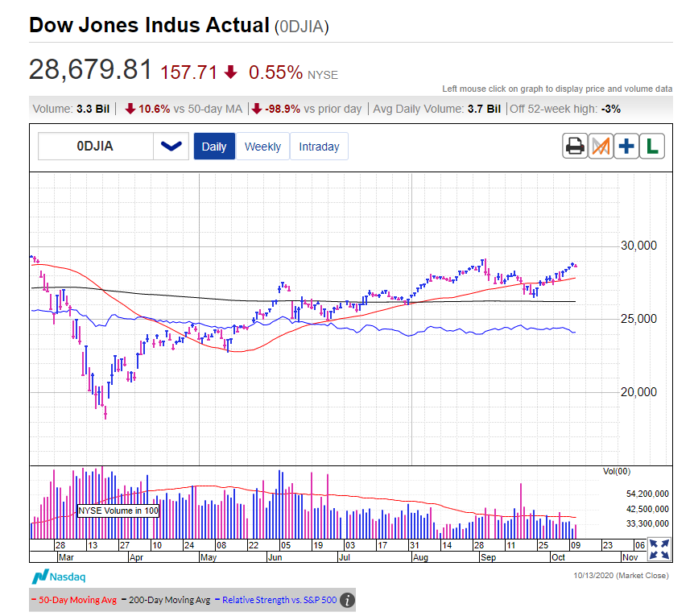The width and height of the screenshot is (694, 616).
Task: Click the 33,300,000 volume axis label
Action: [647, 524]
